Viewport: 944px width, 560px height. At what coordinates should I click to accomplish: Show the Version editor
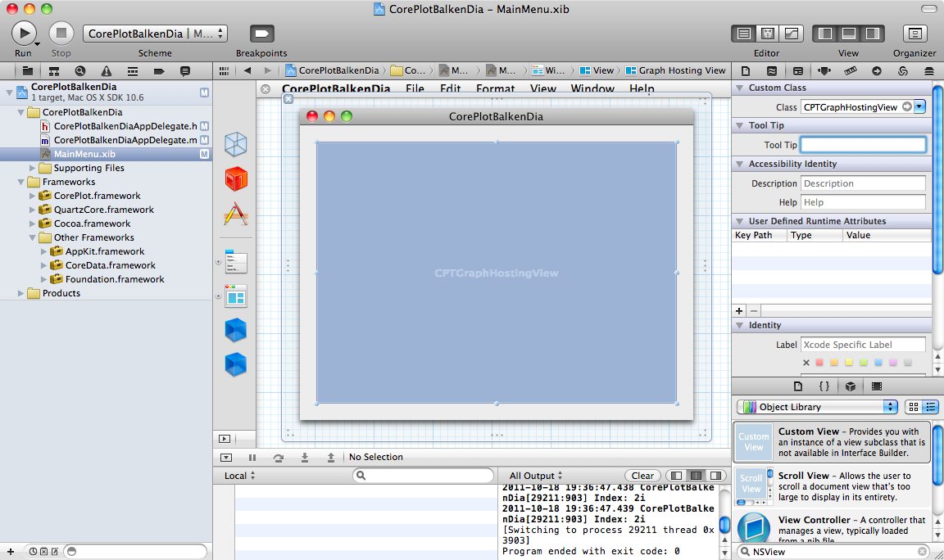coord(792,34)
